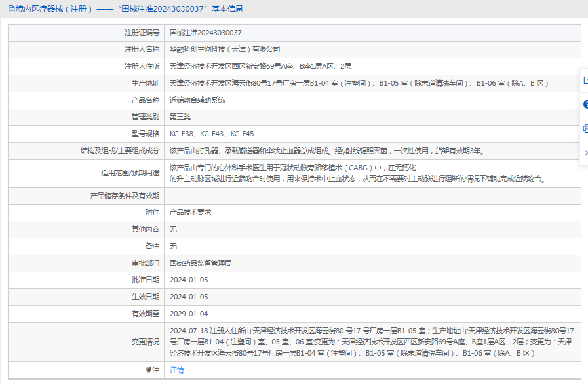The image size is (588, 383).
Task: Click expiry date 2029-01-04
Action: [x=189, y=314]
